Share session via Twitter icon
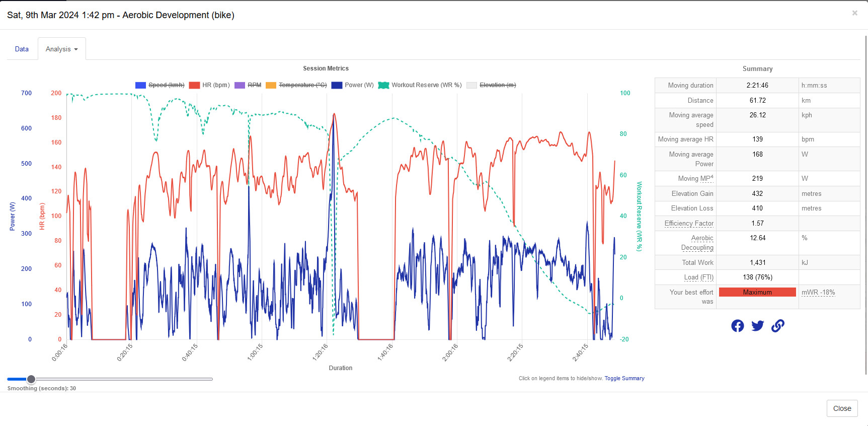The width and height of the screenshot is (868, 426). [757, 326]
